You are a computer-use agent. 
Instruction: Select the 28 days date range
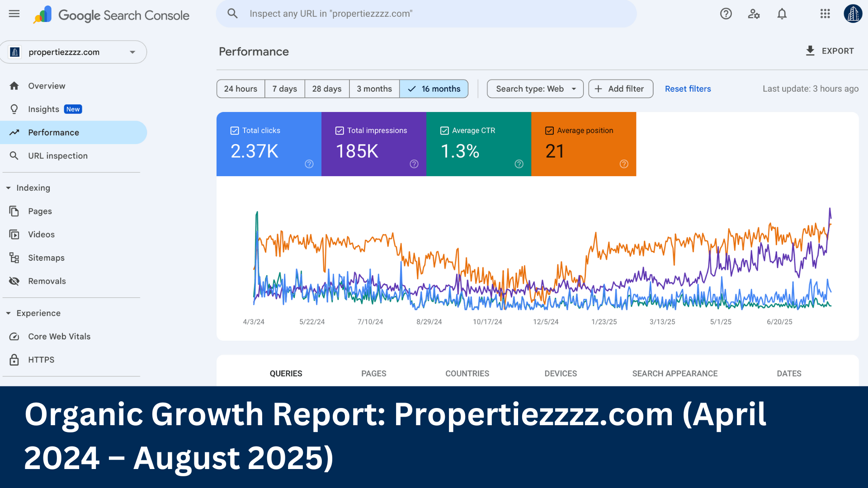[327, 89]
